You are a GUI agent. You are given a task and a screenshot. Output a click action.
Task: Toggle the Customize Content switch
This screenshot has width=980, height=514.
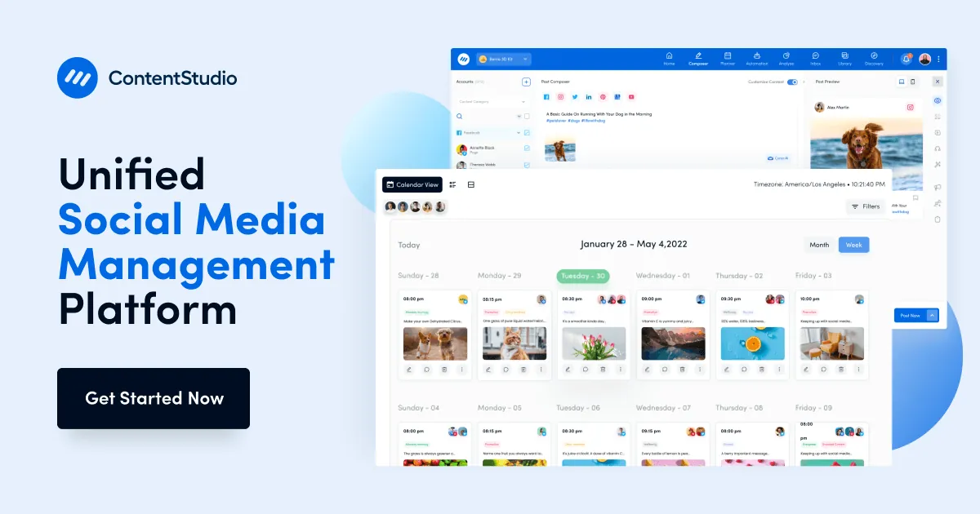click(x=793, y=82)
